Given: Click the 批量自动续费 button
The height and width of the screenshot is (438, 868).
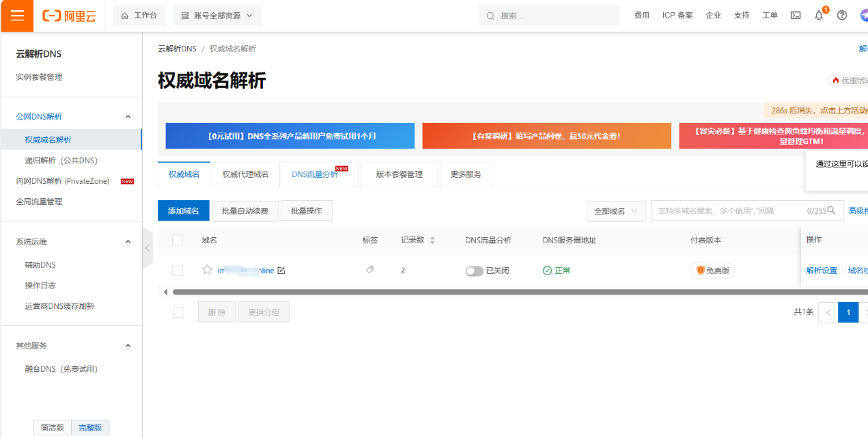Looking at the screenshot, I should click(x=245, y=211).
